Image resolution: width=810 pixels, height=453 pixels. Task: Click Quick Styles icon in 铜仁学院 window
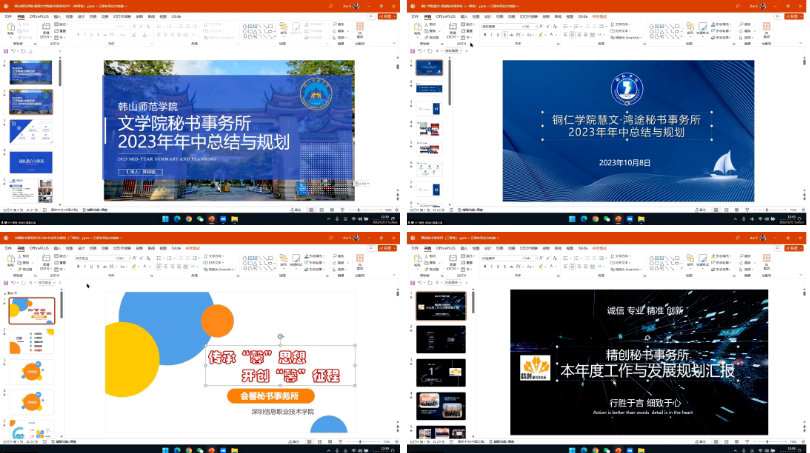[703, 26]
